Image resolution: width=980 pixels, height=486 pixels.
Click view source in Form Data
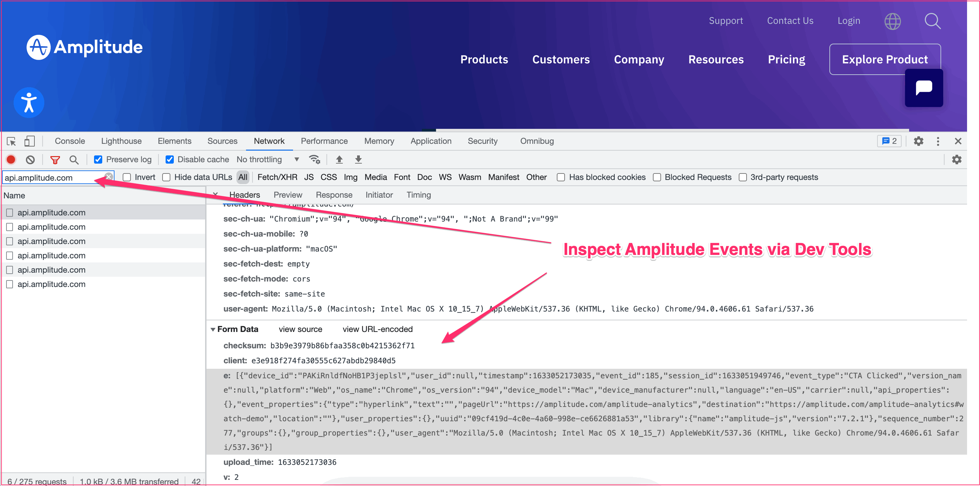(x=300, y=329)
